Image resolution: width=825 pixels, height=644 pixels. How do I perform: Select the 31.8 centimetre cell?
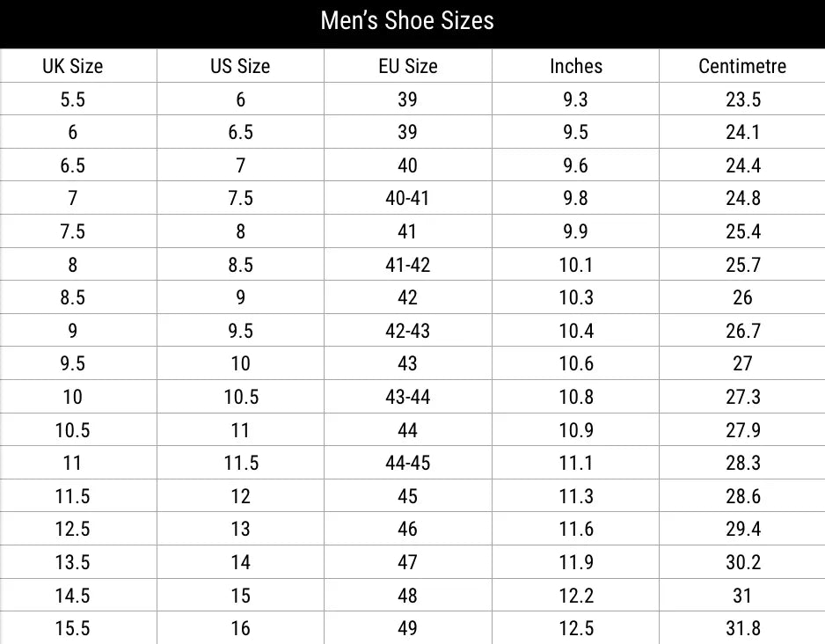742,628
